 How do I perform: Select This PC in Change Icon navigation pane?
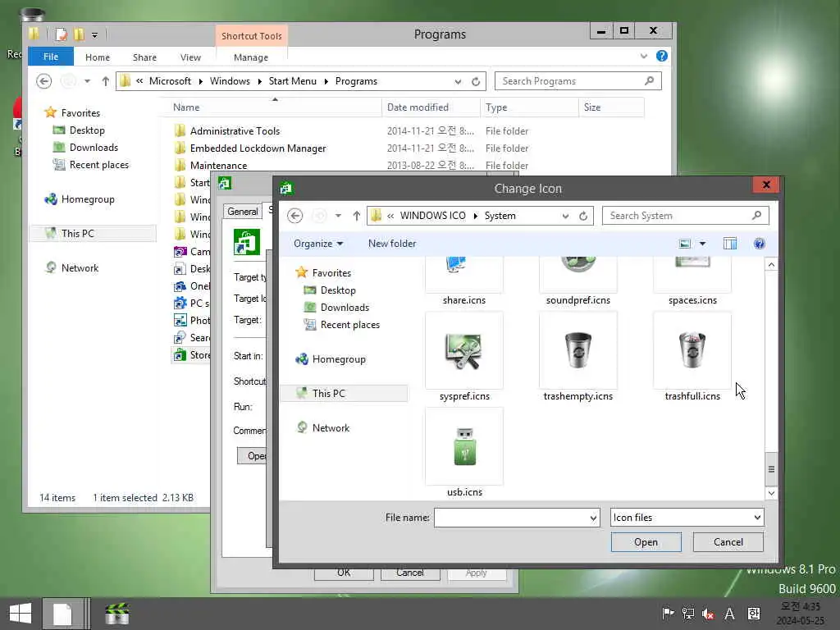pyautogui.click(x=328, y=393)
